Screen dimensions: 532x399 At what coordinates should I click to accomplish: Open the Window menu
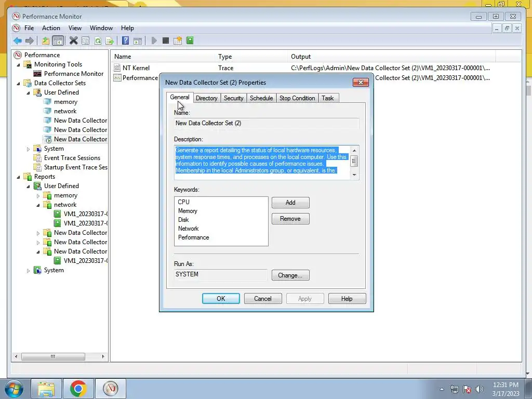tap(101, 28)
